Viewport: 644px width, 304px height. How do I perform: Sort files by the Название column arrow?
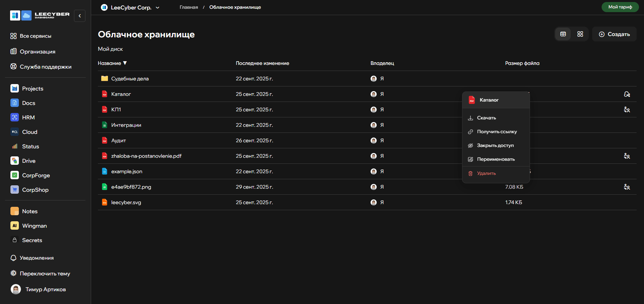pyautogui.click(x=125, y=63)
